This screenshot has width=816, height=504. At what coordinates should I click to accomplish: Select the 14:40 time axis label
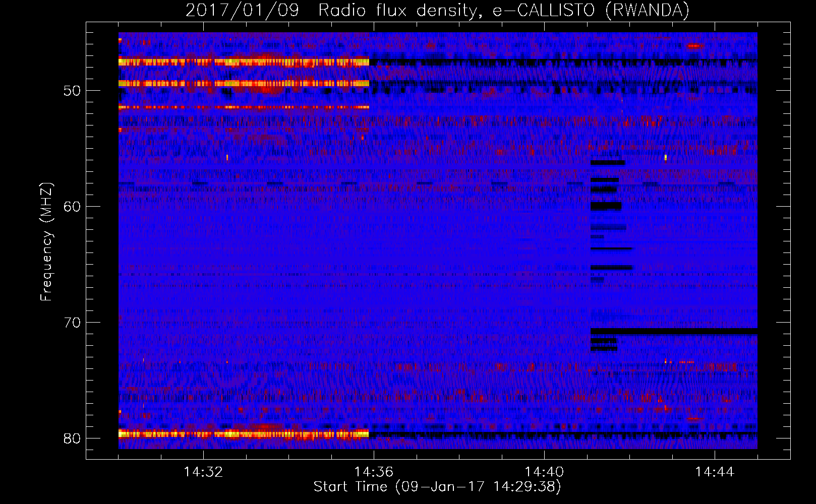(544, 472)
